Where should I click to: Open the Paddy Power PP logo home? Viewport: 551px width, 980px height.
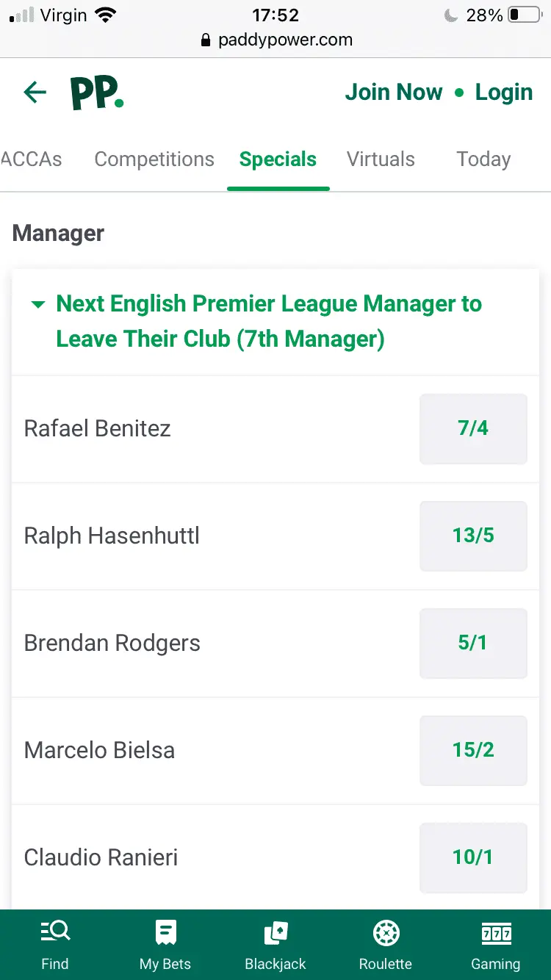pyautogui.click(x=97, y=94)
